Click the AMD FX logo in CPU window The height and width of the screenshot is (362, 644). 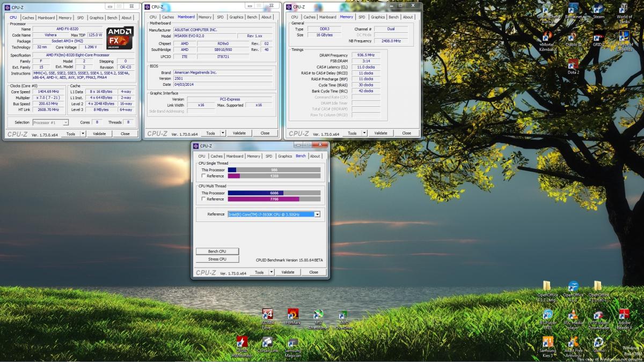(120, 39)
